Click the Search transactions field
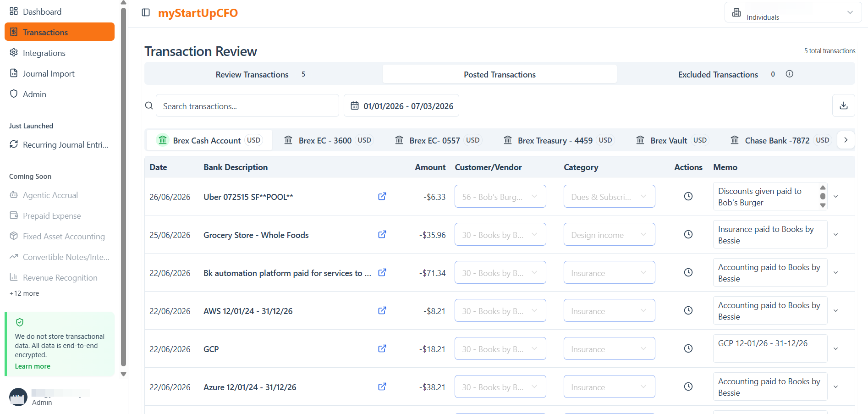The height and width of the screenshot is (414, 868). (247, 105)
